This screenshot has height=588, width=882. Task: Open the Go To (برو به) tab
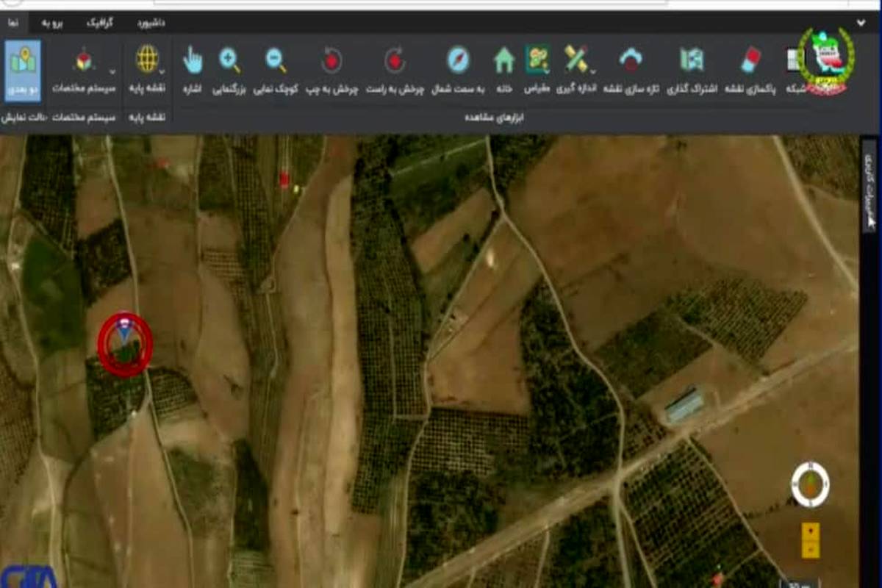[52, 23]
